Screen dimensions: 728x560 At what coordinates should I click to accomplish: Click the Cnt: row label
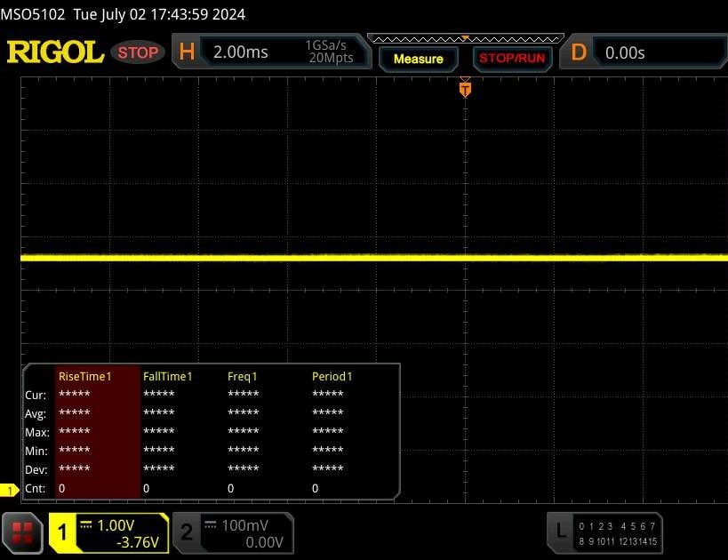coord(36,489)
